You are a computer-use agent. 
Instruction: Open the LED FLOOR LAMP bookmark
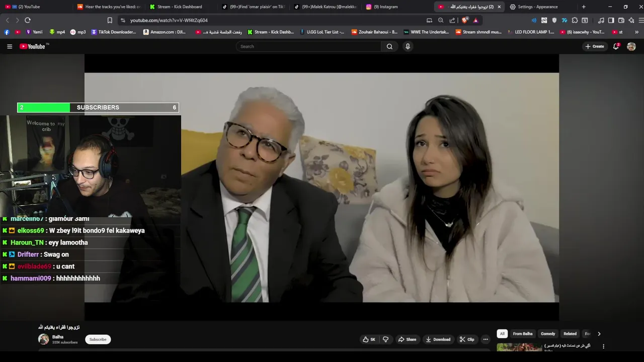pos(530,32)
